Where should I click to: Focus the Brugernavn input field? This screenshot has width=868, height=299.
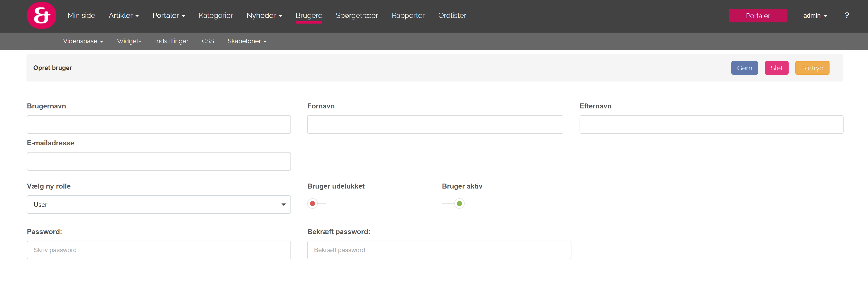tap(159, 125)
